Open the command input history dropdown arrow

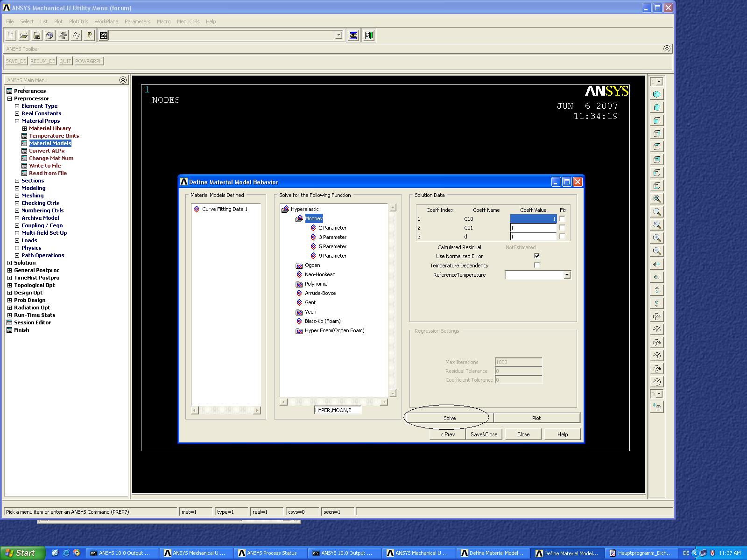pos(339,35)
